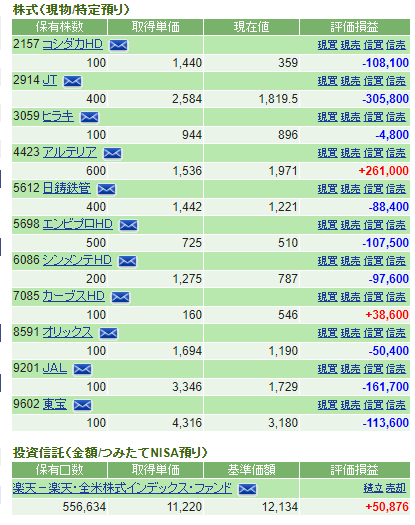Select the 日鋳鉄管 stock link
This screenshot has height=525, width=415.
(67, 188)
